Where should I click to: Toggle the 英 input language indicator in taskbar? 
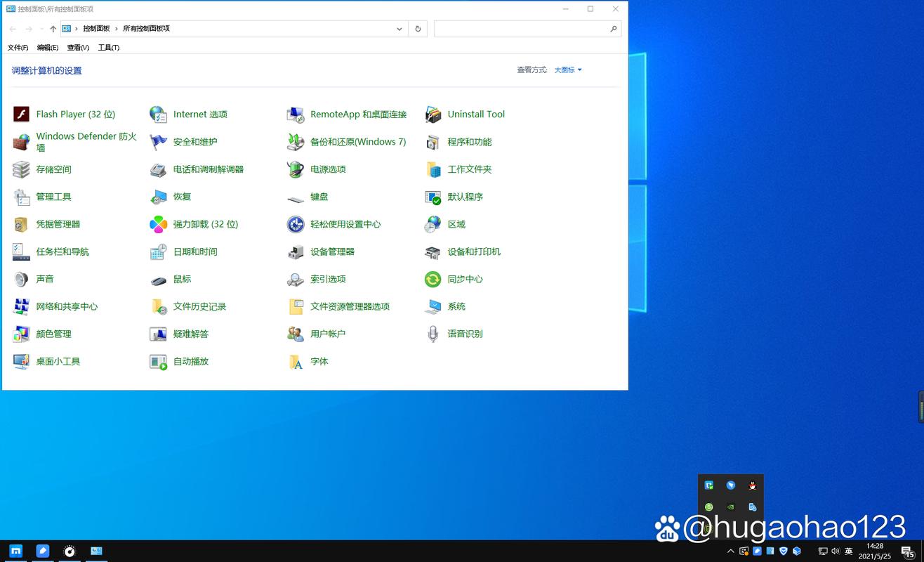[x=849, y=551]
